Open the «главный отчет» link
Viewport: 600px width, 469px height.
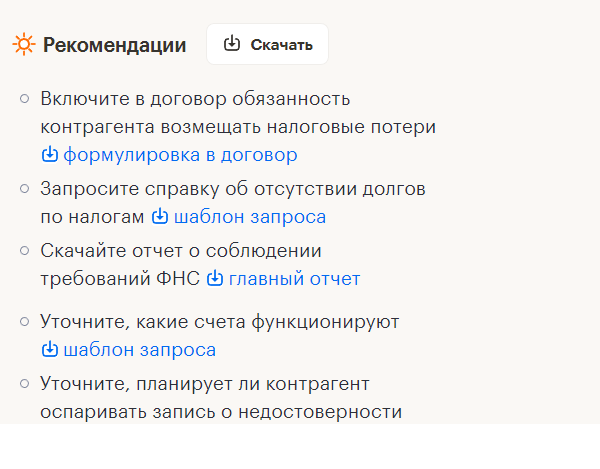point(294,279)
